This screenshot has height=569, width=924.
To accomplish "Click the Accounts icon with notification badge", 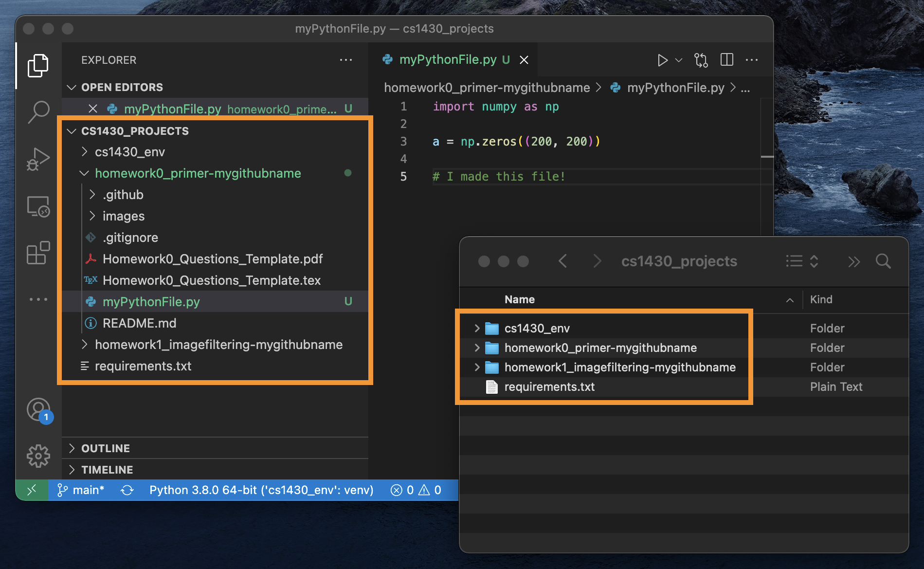I will click(38, 410).
